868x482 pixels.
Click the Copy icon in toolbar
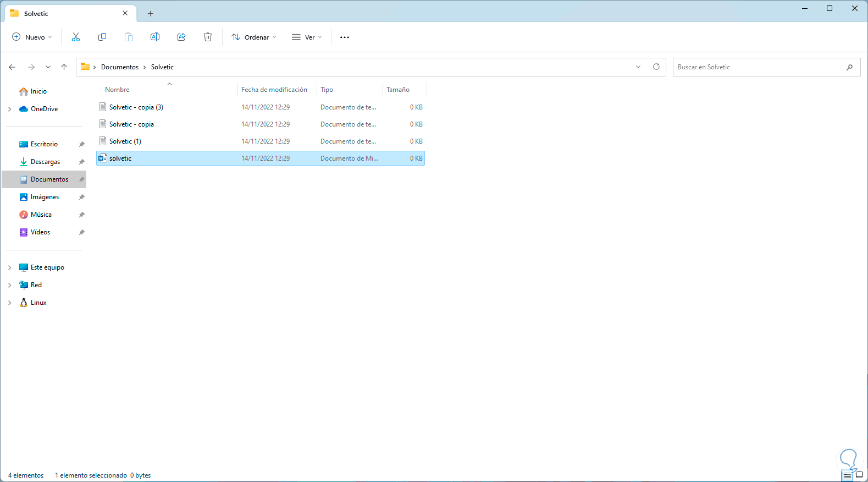102,37
